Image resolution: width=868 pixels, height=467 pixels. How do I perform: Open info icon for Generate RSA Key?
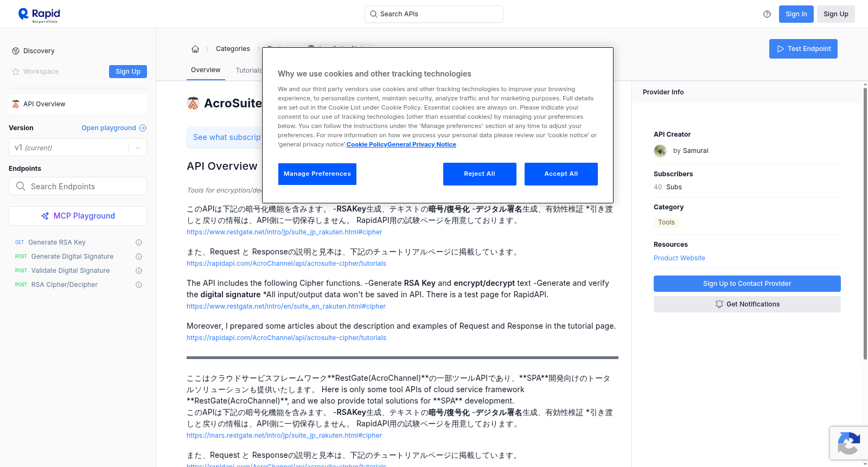(139, 242)
